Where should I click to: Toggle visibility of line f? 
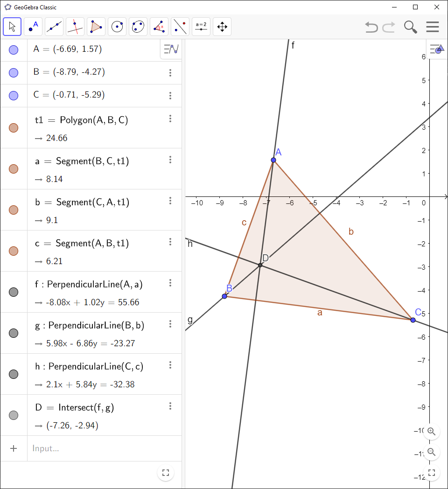(14, 292)
